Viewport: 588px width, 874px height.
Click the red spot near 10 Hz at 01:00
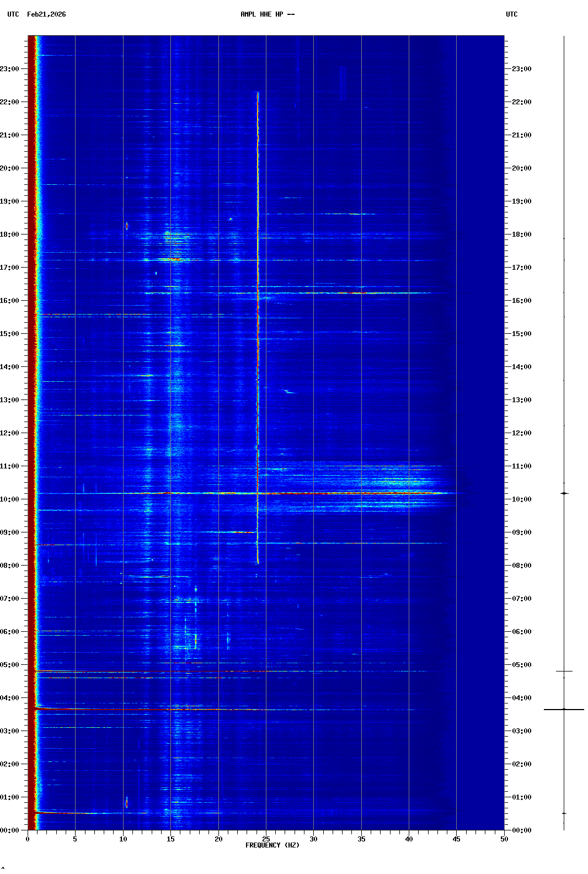pos(127,802)
